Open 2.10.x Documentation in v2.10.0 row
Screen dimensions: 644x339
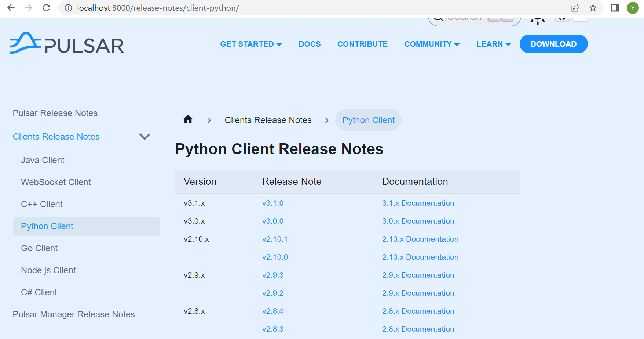pos(420,257)
